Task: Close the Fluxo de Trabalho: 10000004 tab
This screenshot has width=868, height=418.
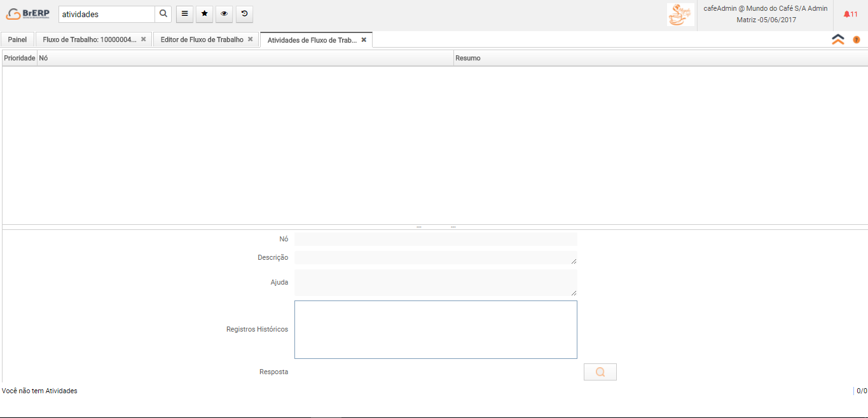Action: 144,39
